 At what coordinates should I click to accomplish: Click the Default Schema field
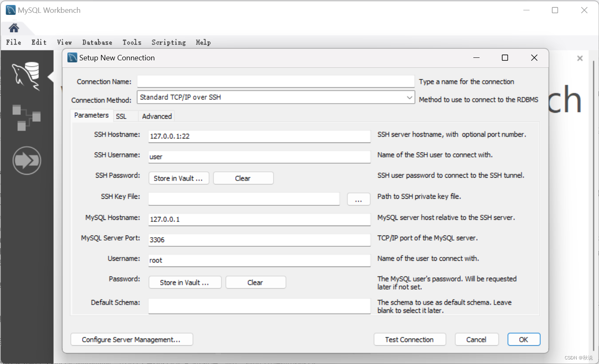[259, 306]
